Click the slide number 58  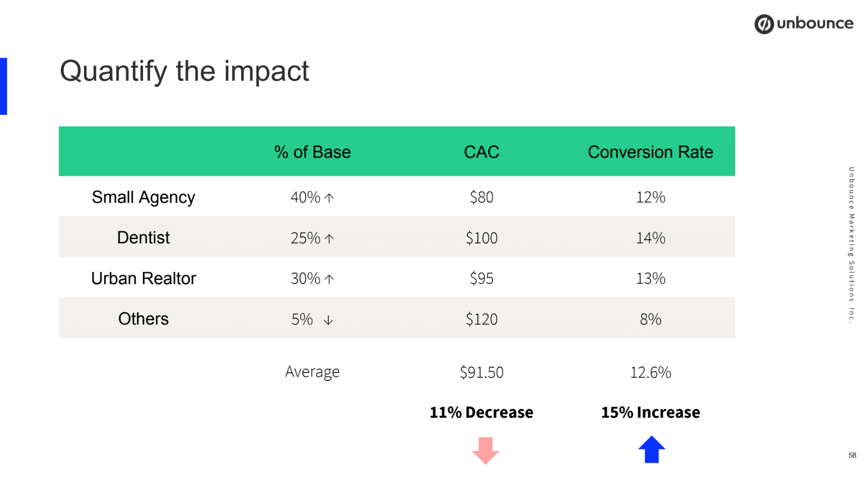pyautogui.click(x=852, y=455)
